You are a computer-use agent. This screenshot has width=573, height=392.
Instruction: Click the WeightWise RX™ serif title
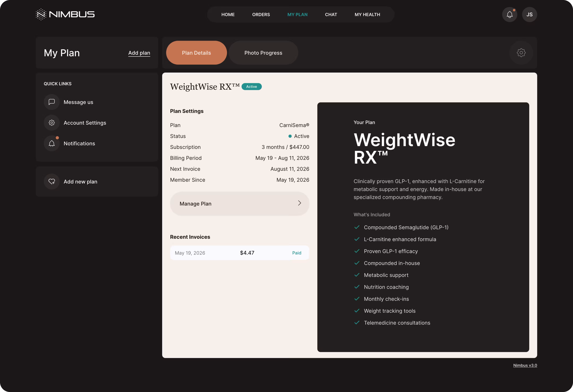(205, 87)
